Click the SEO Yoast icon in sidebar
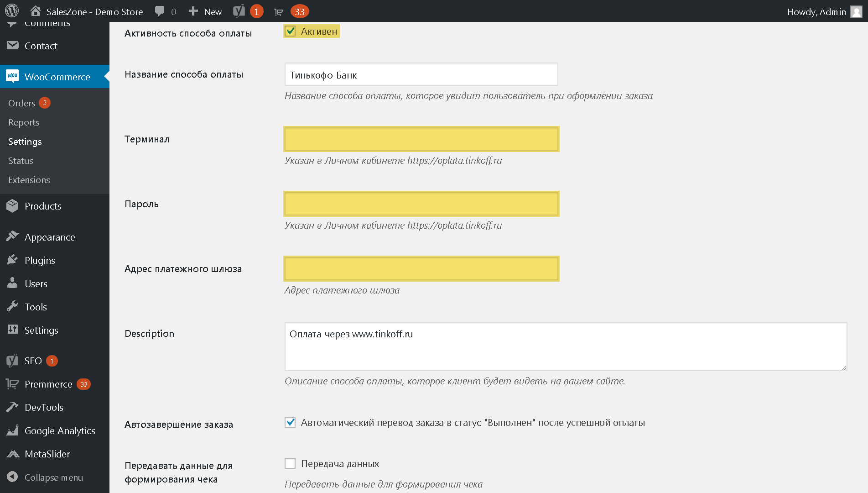The image size is (868, 493). [12, 361]
